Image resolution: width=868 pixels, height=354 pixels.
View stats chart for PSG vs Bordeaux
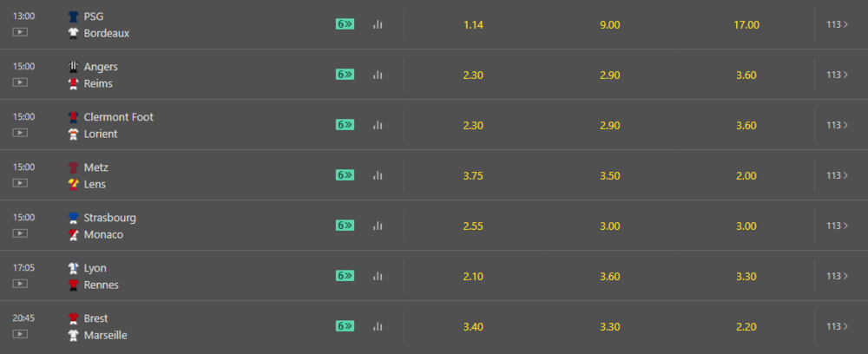click(378, 24)
